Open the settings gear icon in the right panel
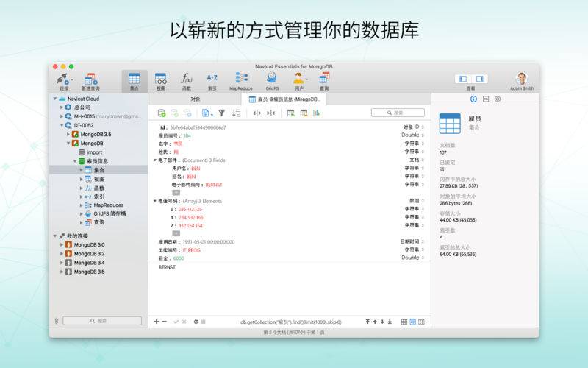Image resolution: width=588 pixels, height=368 pixels. (x=498, y=99)
